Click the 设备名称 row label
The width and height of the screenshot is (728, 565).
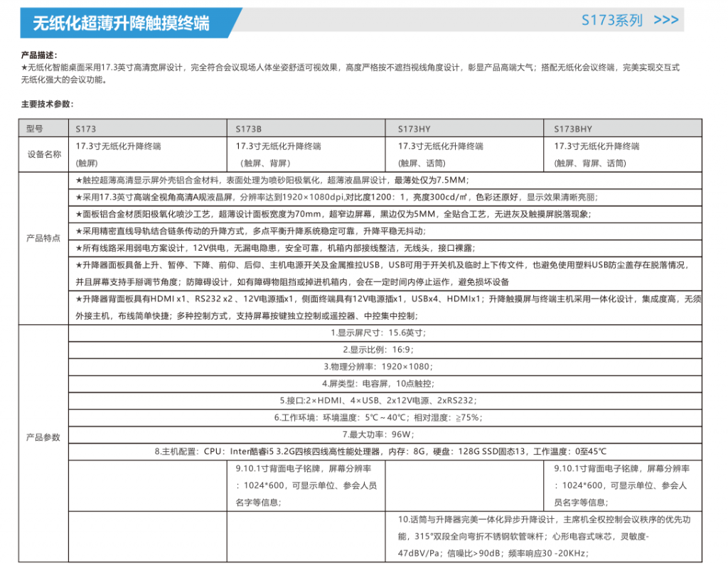(x=43, y=154)
